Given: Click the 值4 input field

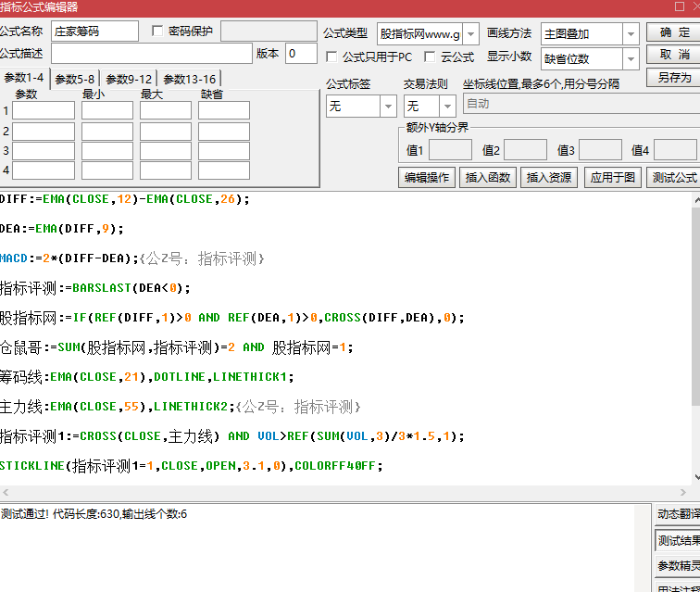Looking at the screenshot, I should point(675,150).
